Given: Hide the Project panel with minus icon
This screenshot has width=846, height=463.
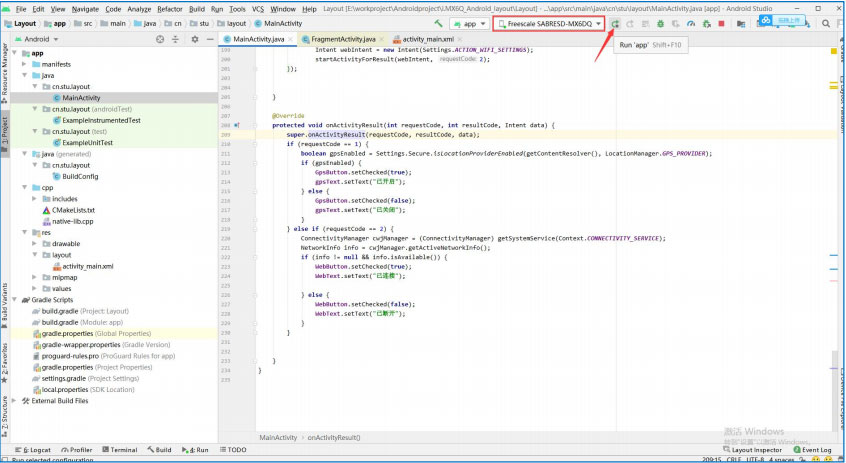Looking at the screenshot, I should pyautogui.click(x=210, y=39).
